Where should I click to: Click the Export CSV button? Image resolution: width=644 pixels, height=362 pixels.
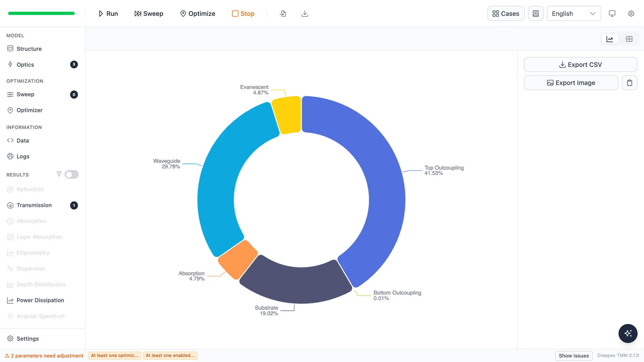tap(581, 65)
